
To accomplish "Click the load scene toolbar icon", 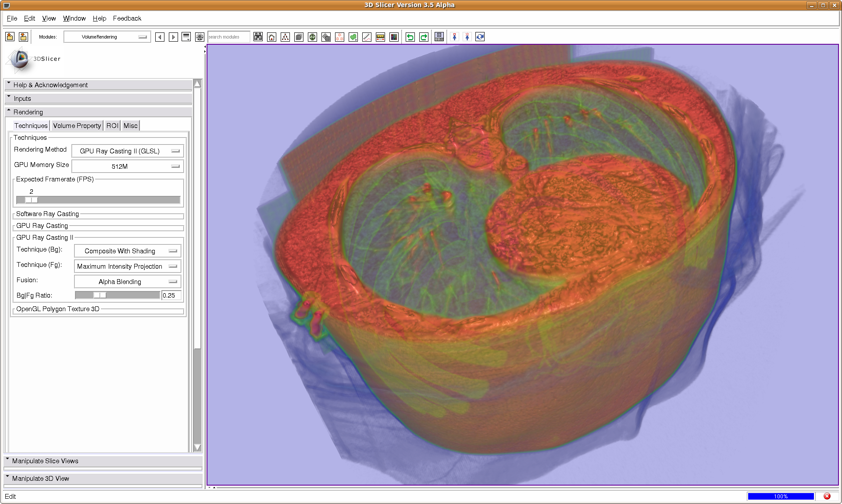I will pyautogui.click(x=10, y=37).
